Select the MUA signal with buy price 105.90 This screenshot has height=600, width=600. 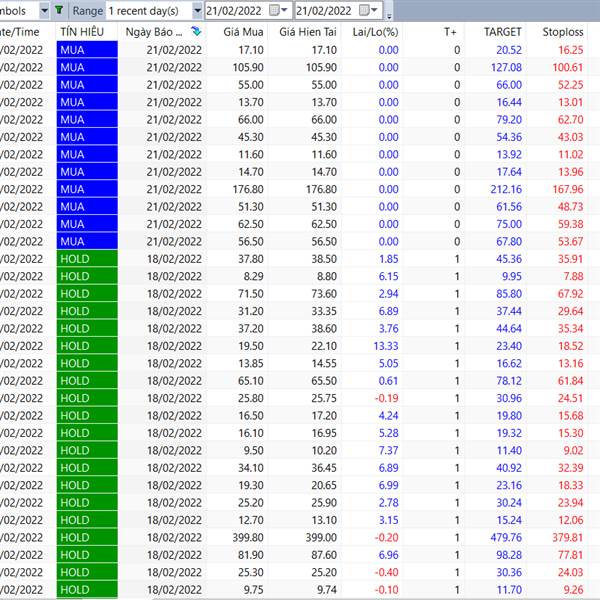tap(87, 67)
